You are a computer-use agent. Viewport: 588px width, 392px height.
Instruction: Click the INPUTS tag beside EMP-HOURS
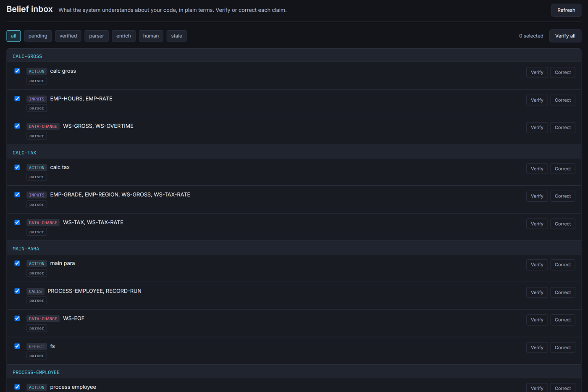[37, 99]
